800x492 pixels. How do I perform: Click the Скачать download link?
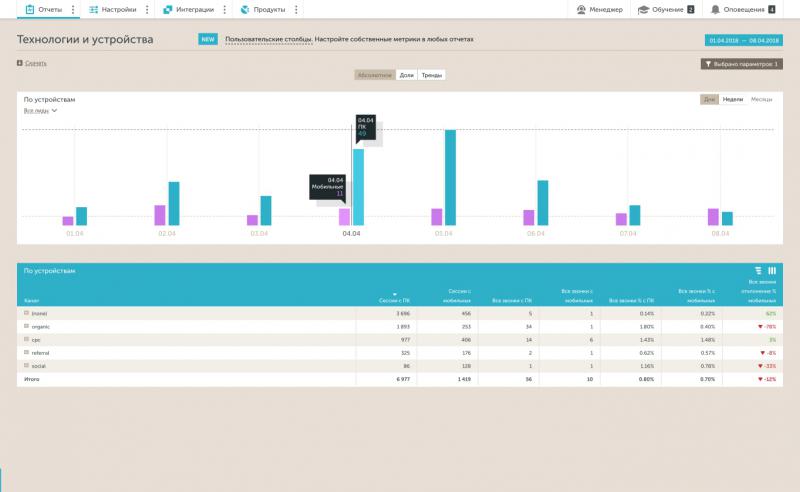35,63
